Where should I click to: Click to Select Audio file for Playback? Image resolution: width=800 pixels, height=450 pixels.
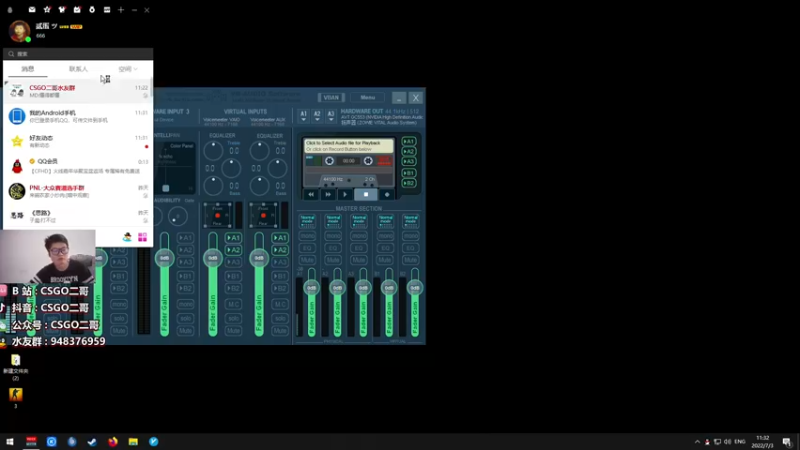[x=349, y=146]
